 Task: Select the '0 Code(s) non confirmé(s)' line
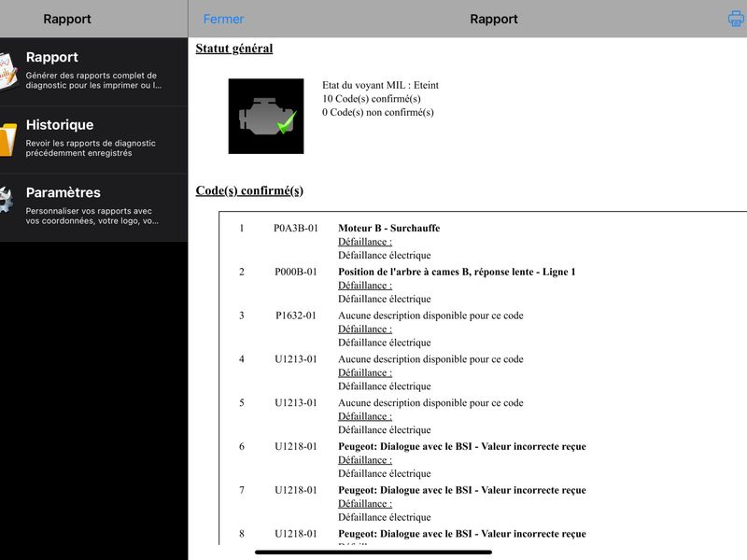pos(378,112)
